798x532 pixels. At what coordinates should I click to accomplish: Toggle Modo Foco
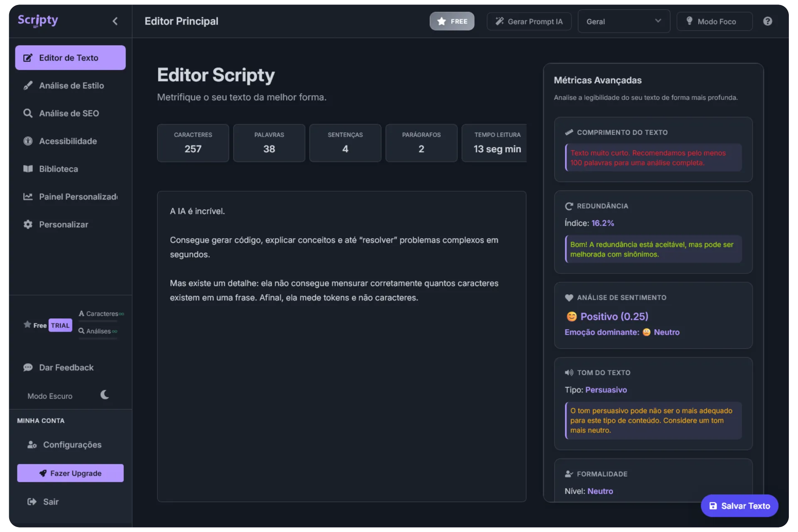[x=714, y=21]
